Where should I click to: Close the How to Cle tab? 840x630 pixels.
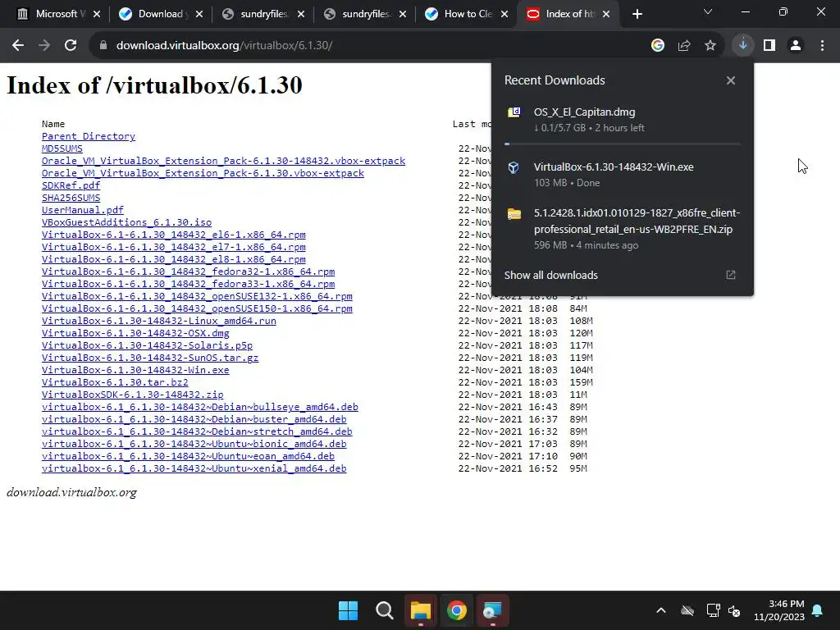click(x=504, y=14)
